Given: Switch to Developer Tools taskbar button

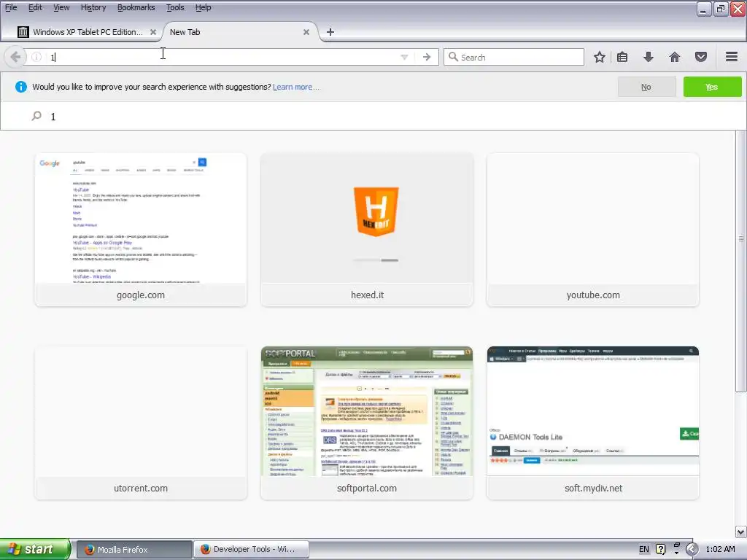Looking at the screenshot, I should (251, 550).
